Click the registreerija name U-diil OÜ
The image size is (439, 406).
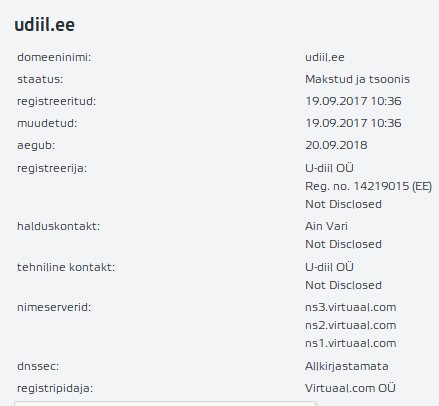click(329, 168)
